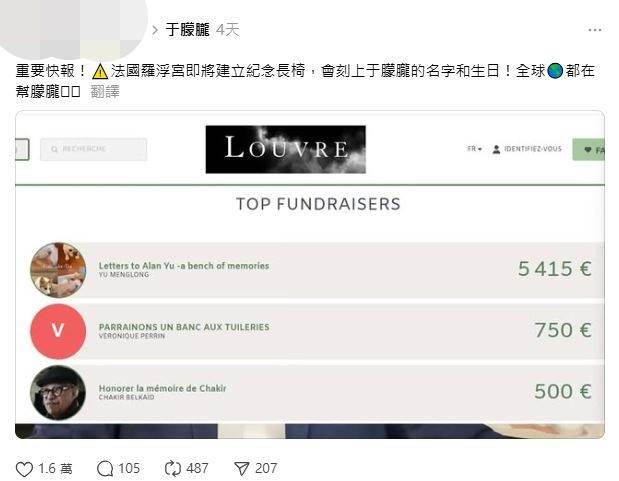
Task: Click the Chakir Belkaid portrait thumbnail
Action: click(x=58, y=393)
